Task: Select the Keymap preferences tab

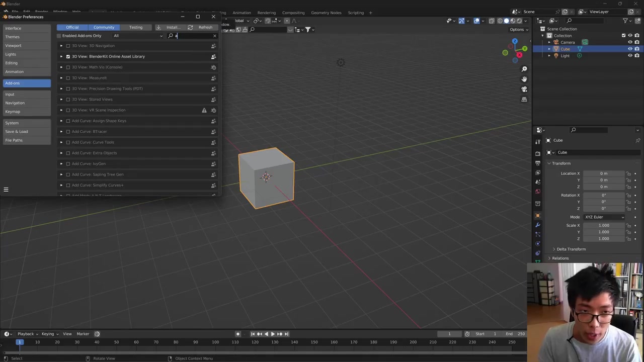Action: (13, 112)
